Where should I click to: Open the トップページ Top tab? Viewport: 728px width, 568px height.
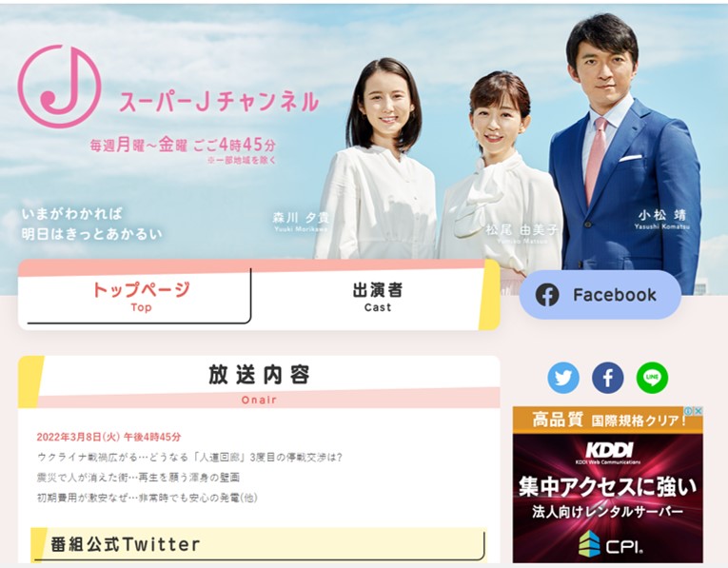[x=139, y=296]
